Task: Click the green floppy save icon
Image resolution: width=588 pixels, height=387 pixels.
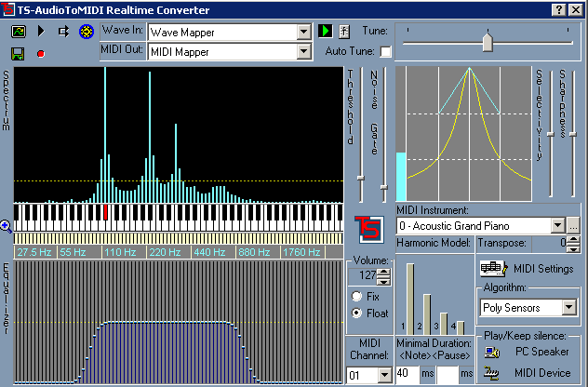Action: tap(19, 53)
